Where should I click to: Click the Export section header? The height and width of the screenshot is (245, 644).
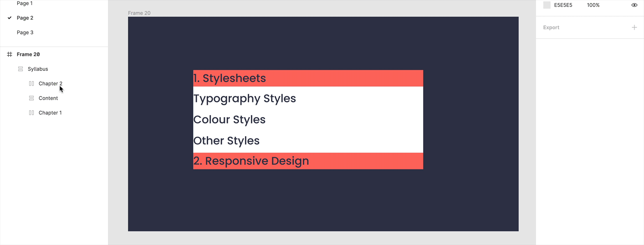point(551,27)
